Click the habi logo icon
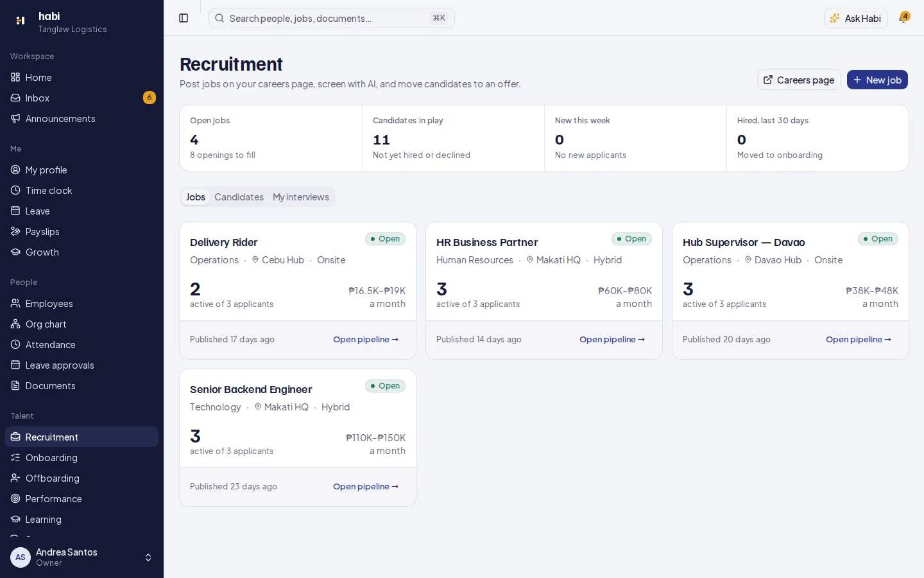The image size is (924, 578). point(21,21)
